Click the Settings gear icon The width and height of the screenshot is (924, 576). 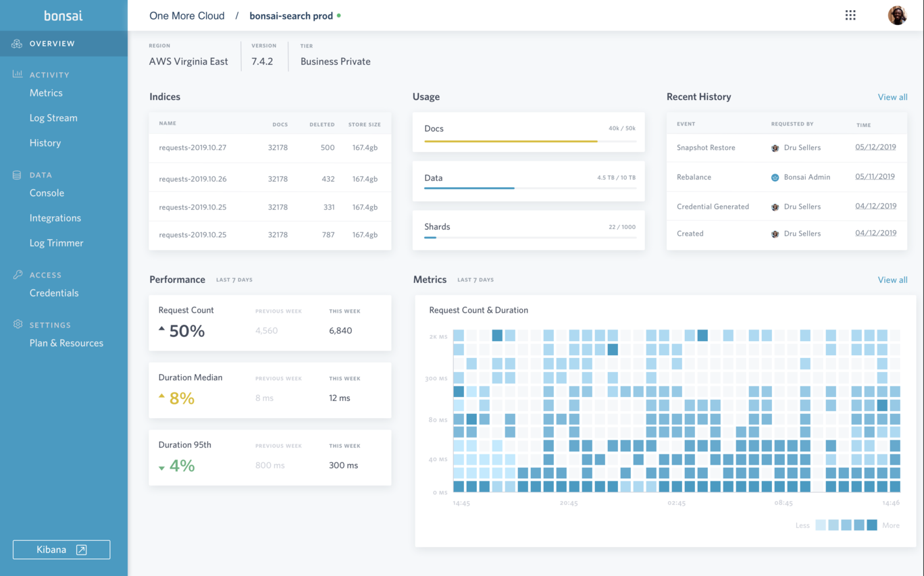pos(18,325)
